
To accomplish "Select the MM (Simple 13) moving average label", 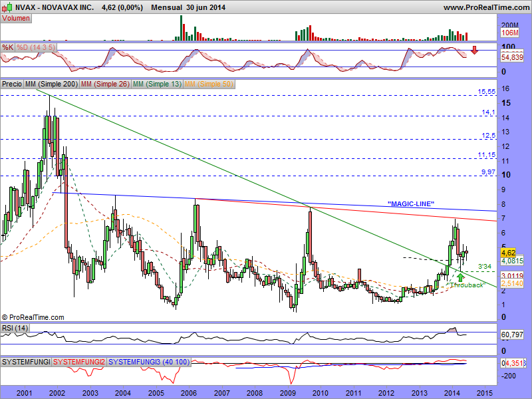I will point(157,84).
